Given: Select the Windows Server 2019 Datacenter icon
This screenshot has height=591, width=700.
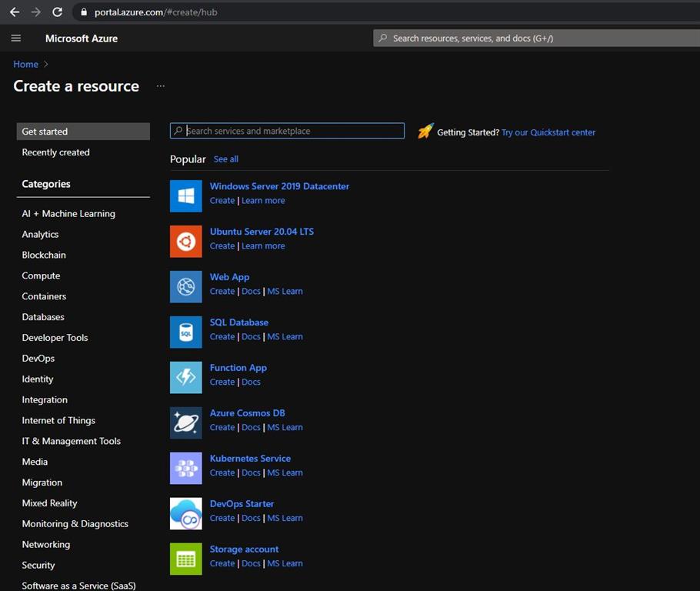Looking at the screenshot, I should click(185, 195).
